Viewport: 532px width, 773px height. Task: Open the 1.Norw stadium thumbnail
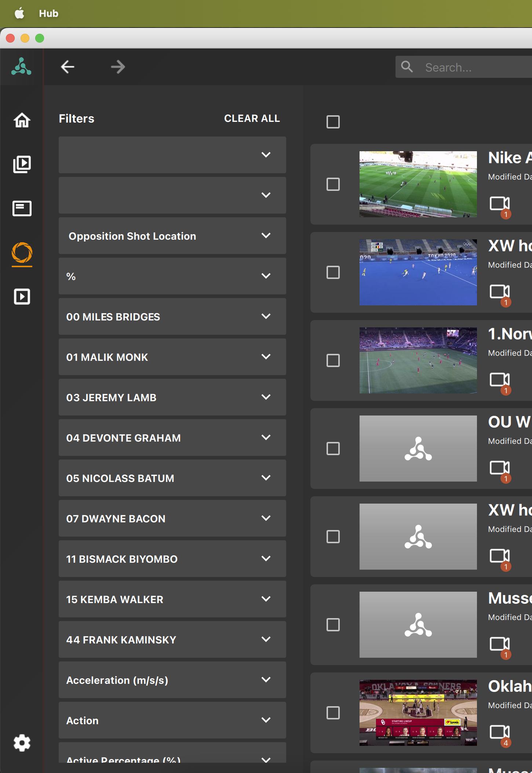tap(418, 360)
